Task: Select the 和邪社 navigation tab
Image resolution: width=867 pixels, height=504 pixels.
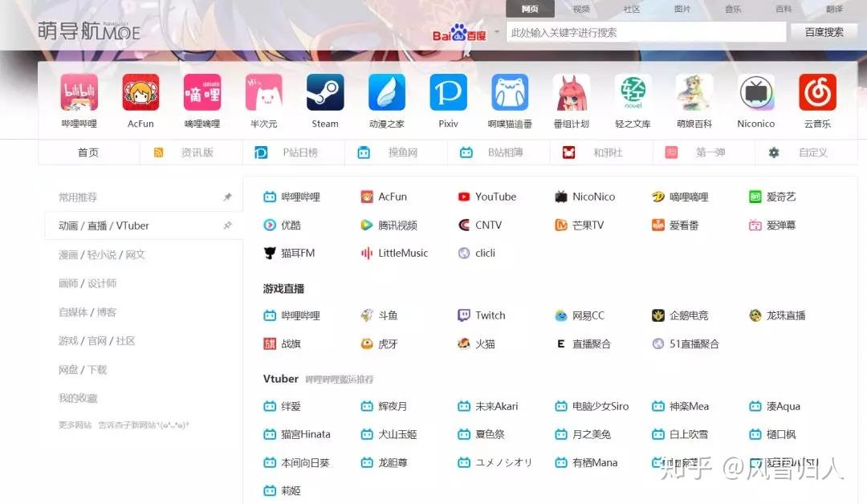Action: [x=601, y=152]
